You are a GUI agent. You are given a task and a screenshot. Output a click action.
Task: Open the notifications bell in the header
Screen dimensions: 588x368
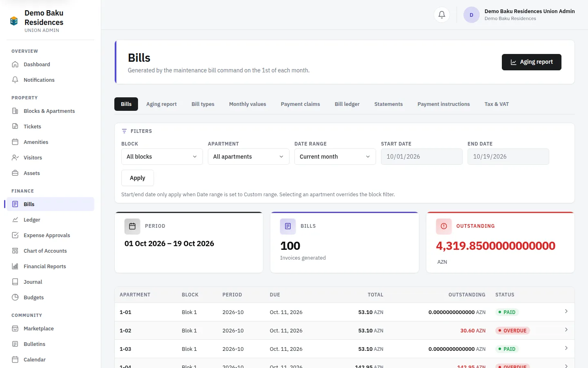click(442, 15)
